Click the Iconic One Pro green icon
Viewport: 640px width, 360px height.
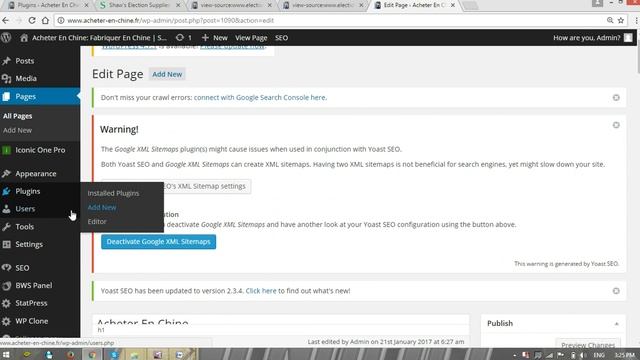6,150
